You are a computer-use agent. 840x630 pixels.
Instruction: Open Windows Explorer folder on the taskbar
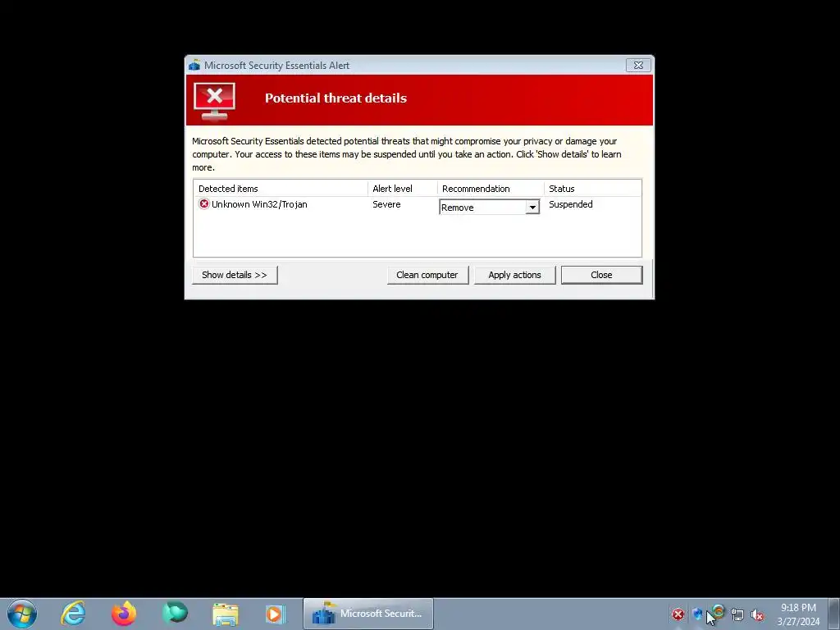coord(226,614)
